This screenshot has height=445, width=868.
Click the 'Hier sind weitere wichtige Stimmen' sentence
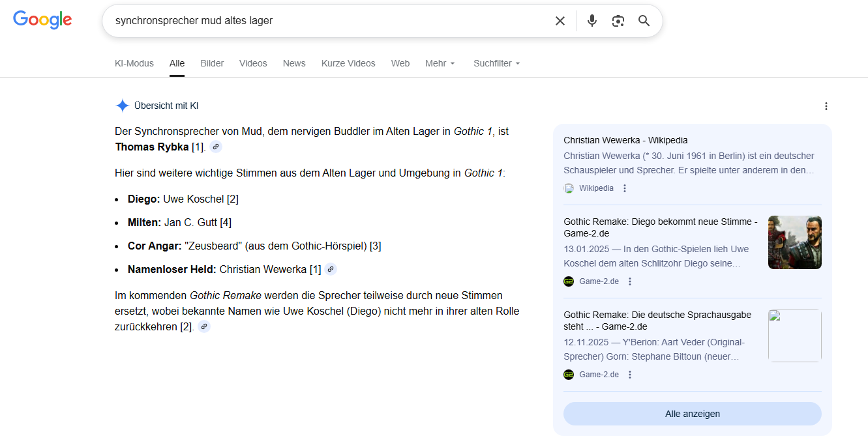coord(310,173)
